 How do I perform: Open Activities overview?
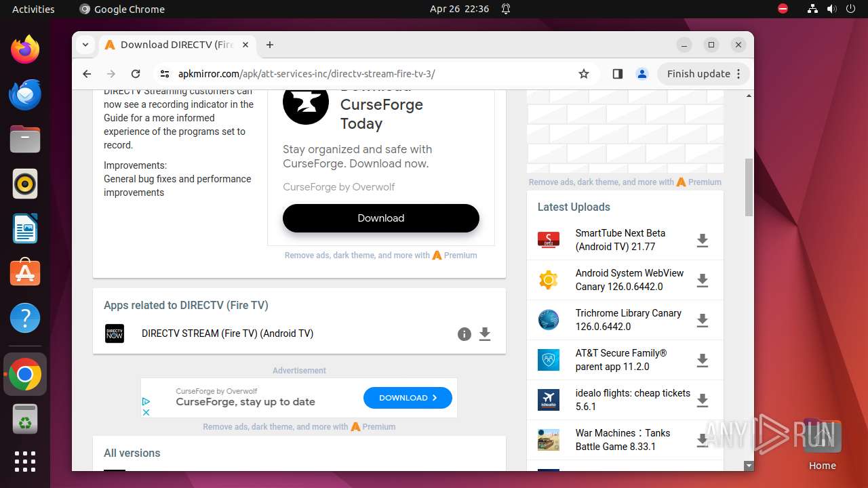[x=33, y=9]
